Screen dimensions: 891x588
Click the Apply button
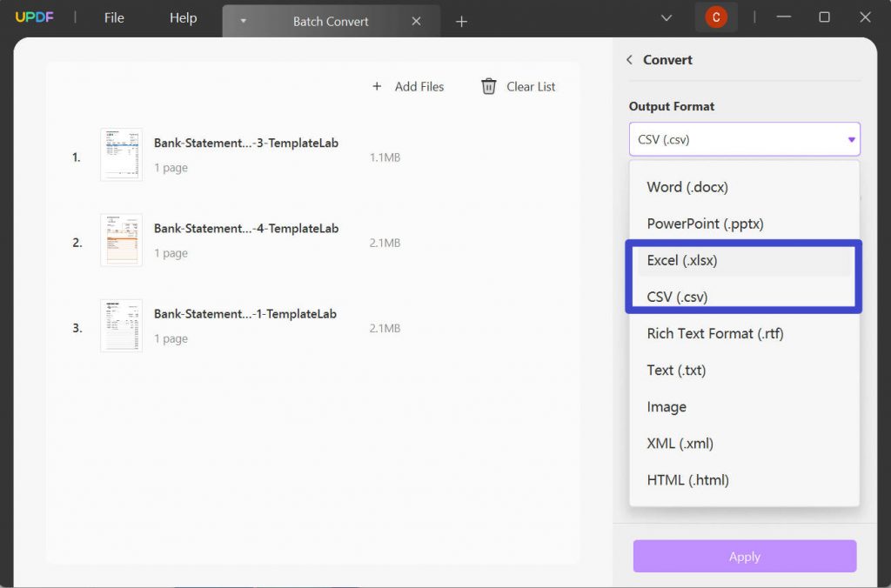(x=744, y=556)
